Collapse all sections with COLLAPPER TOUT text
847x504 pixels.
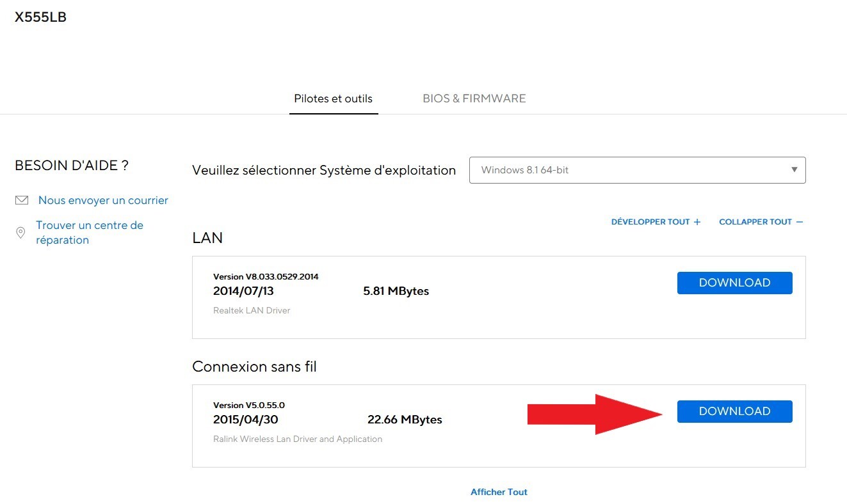[x=755, y=222]
